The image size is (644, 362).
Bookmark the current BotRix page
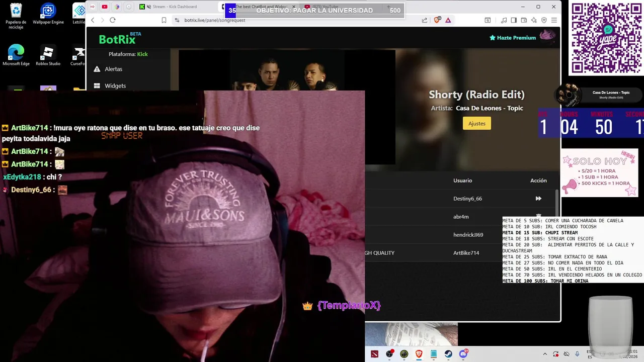pyautogui.click(x=164, y=20)
